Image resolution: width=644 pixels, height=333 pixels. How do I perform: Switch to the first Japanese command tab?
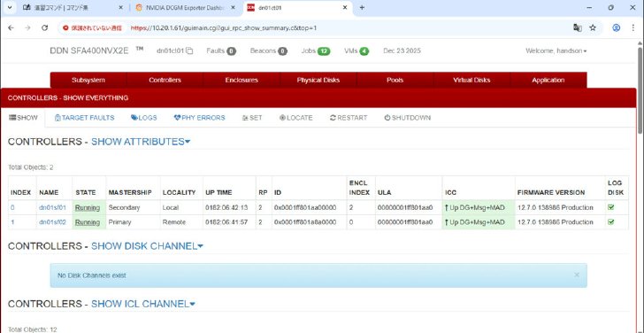click(73, 7)
